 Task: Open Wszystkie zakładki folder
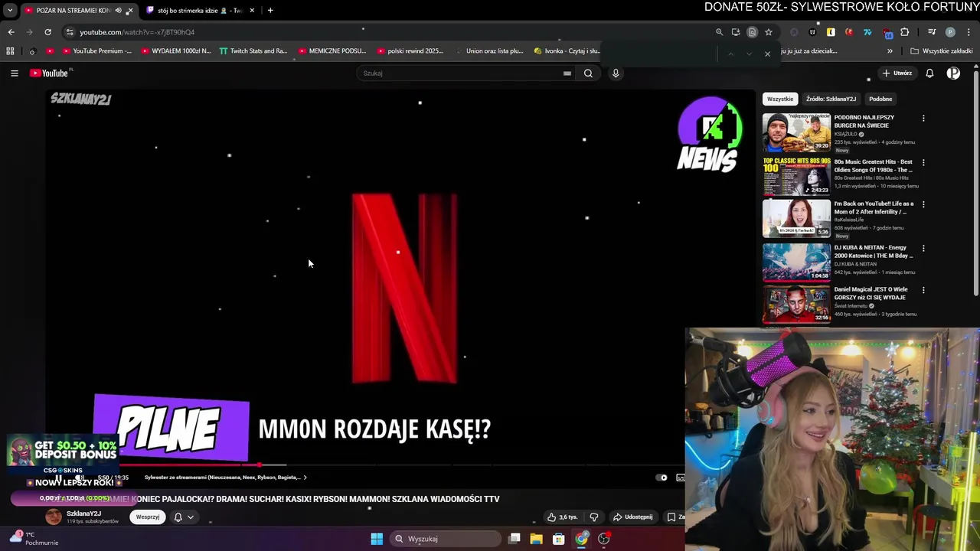click(941, 51)
